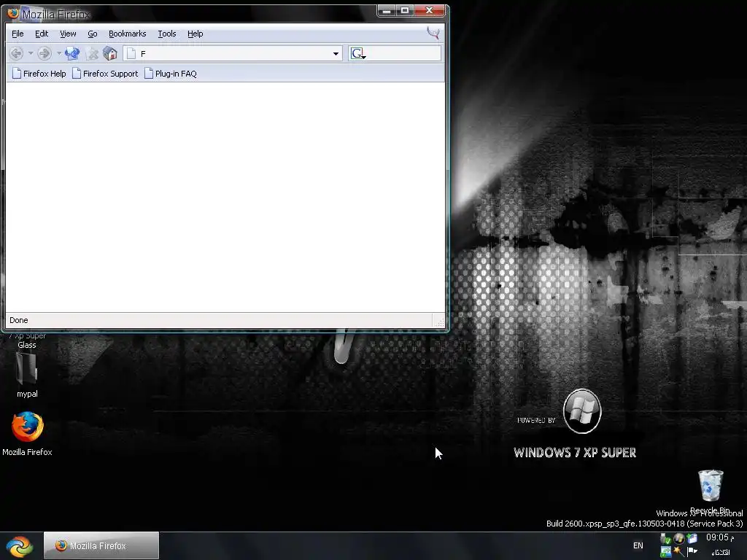Click the Back arrow in Firefox toolbar
This screenshot has width=747, height=560.
[x=16, y=53]
